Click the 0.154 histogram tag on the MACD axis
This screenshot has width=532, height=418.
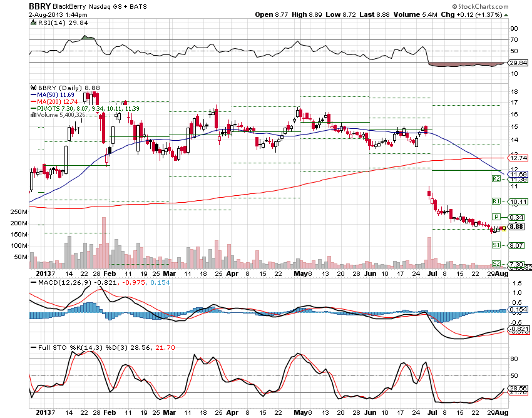518,309
